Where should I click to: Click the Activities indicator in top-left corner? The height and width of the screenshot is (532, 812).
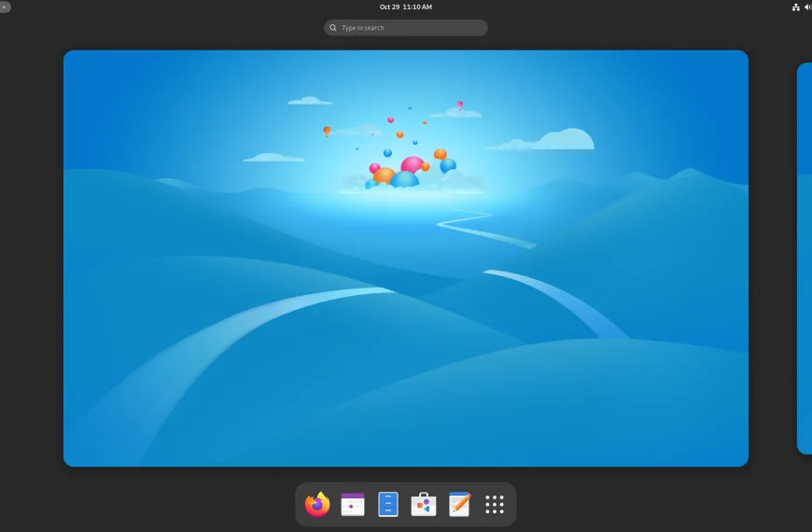(5, 7)
